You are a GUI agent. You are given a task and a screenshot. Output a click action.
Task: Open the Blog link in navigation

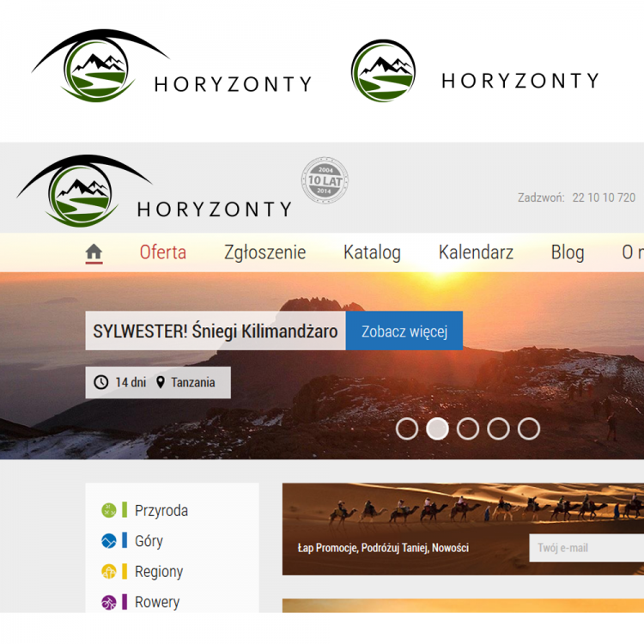click(568, 252)
